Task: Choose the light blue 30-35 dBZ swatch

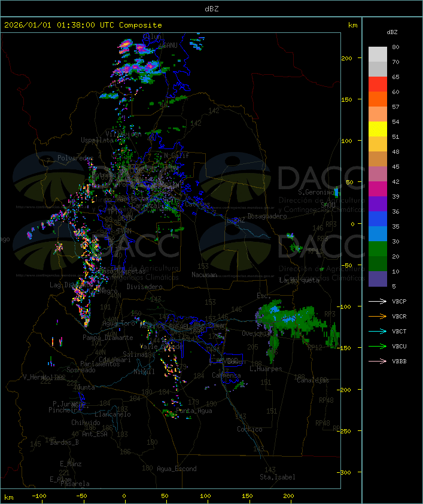Action: (378, 233)
